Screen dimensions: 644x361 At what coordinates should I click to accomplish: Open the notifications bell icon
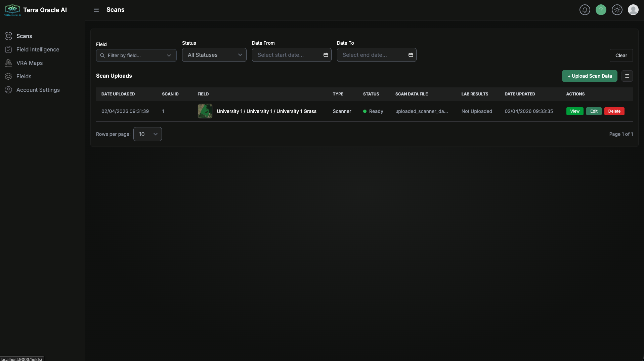pos(585,10)
